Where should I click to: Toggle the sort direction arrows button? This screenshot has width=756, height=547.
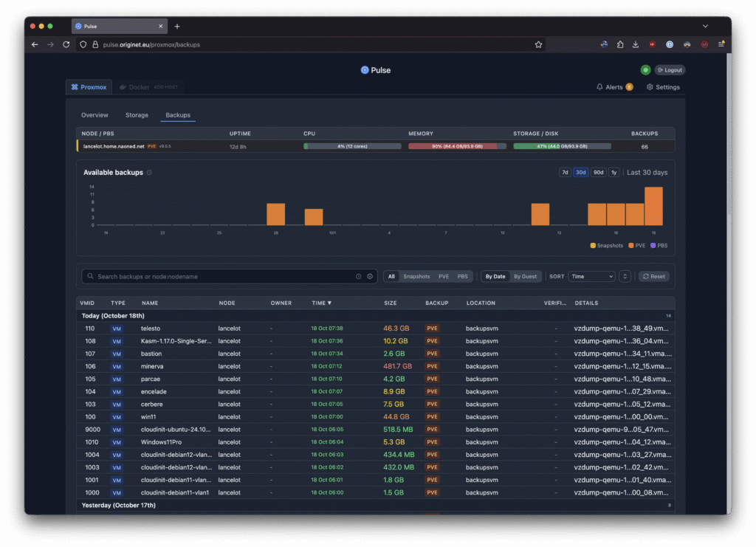click(625, 276)
